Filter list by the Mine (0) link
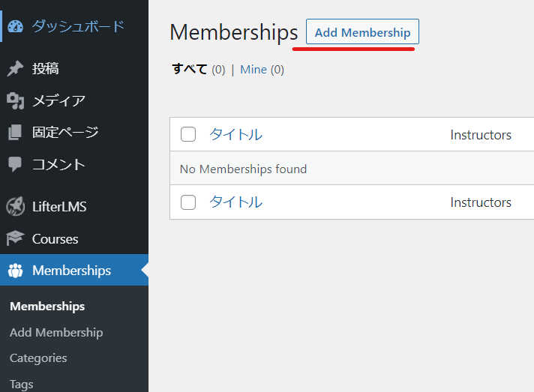The image size is (534, 392). (x=262, y=70)
